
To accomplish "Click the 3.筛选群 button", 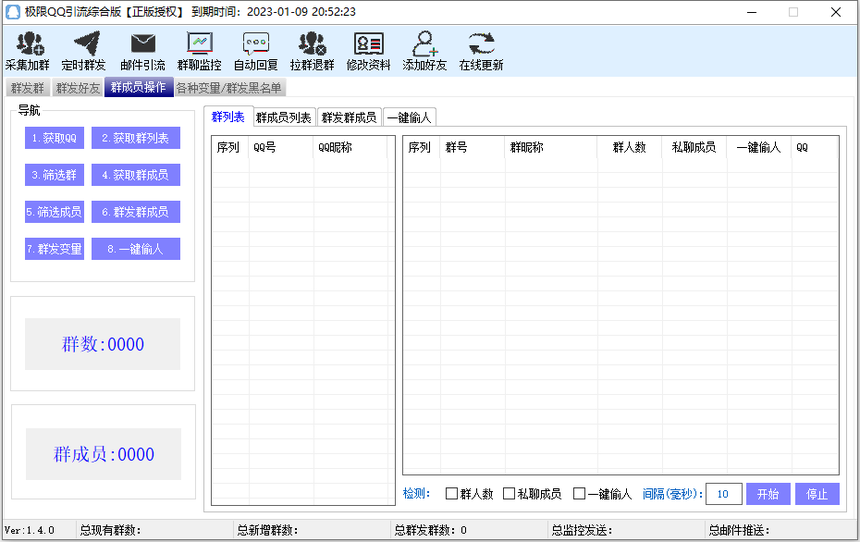I will pos(54,175).
